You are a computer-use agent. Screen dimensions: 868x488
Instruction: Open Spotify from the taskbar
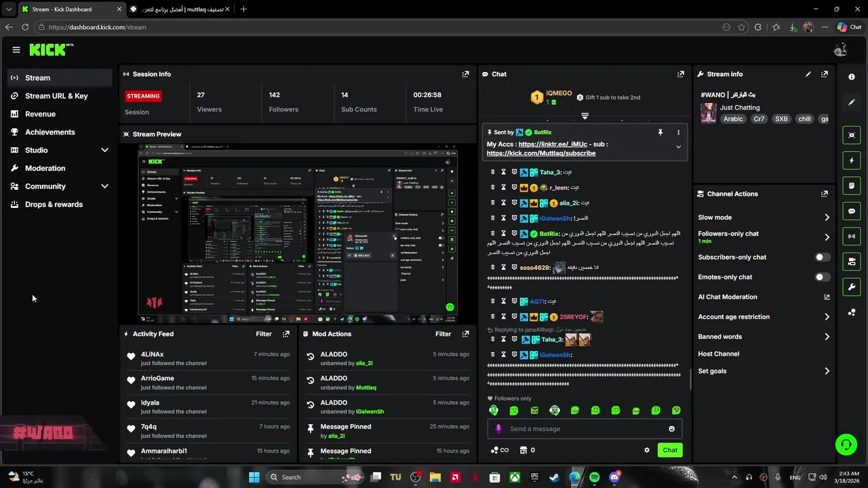tap(594, 477)
